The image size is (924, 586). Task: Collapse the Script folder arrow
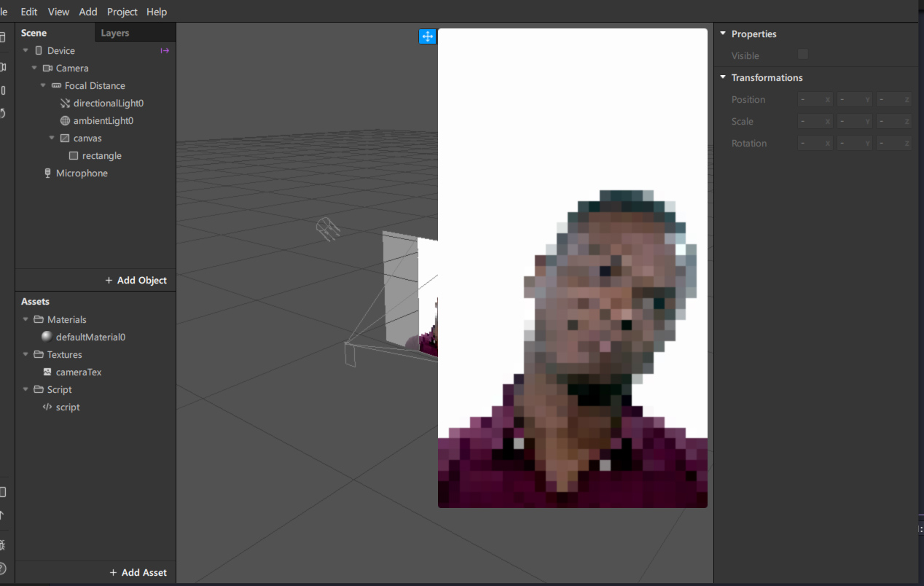tap(26, 390)
